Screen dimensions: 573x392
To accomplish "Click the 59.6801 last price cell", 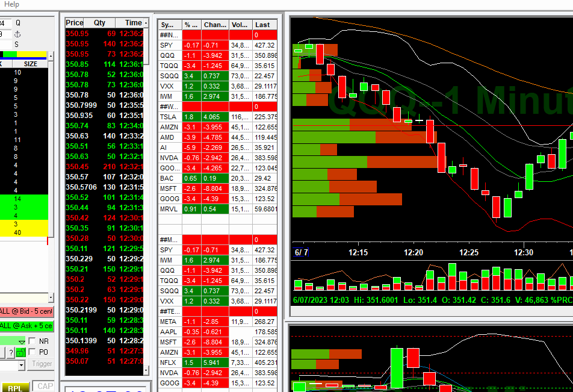I will click(x=265, y=209).
